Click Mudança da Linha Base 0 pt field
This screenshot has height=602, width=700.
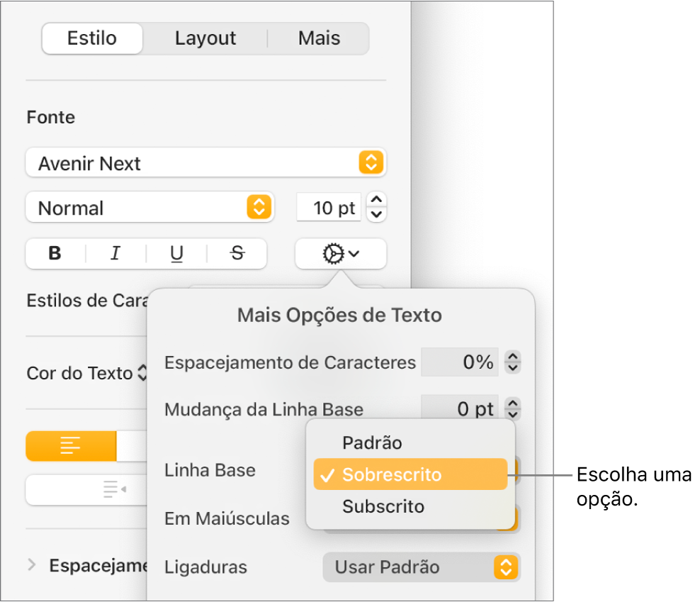click(459, 408)
